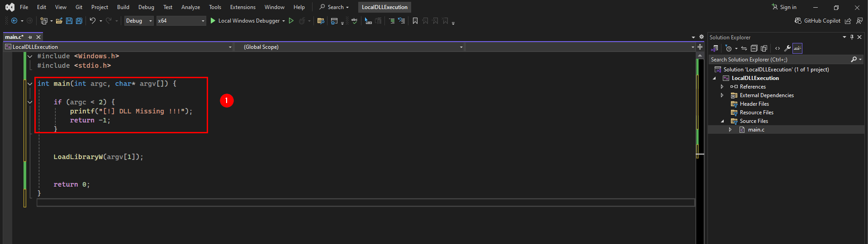Click the Open File folder icon
The image size is (868, 244).
[x=59, y=21]
